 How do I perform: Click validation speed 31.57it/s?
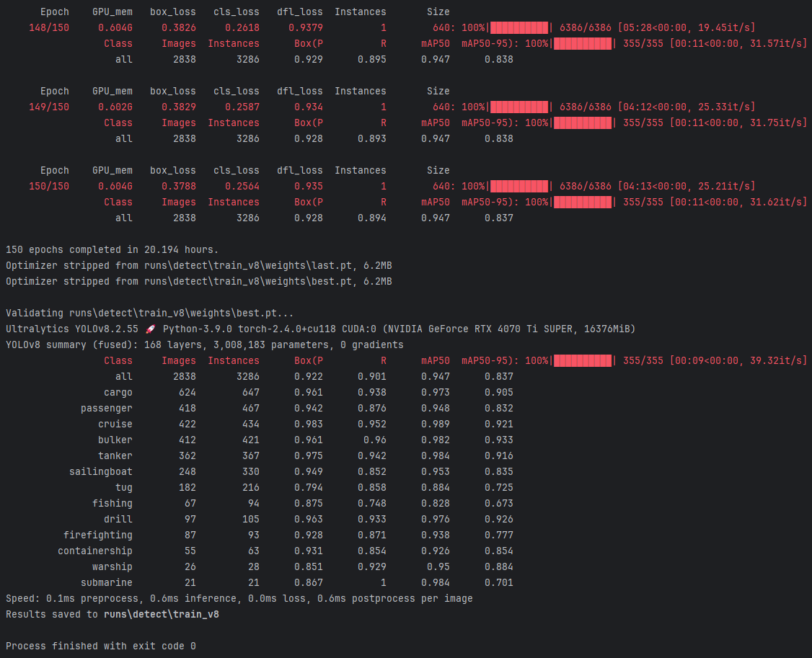coord(776,43)
